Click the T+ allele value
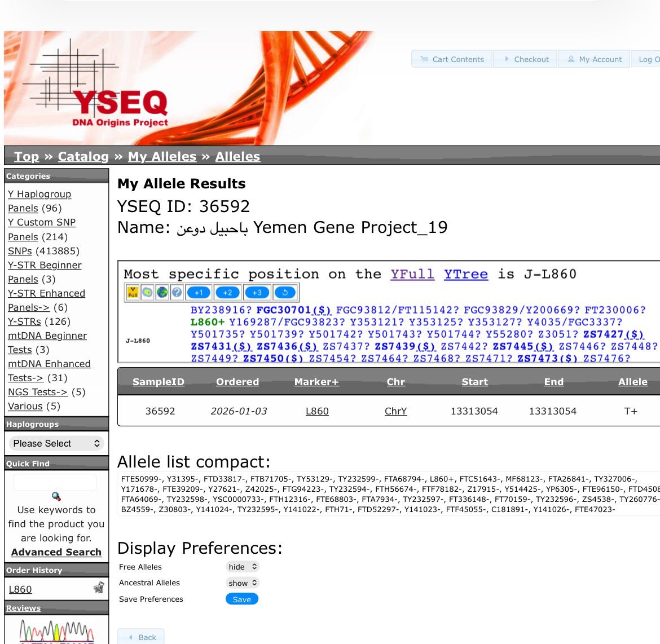660x644 pixels. tap(631, 411)
